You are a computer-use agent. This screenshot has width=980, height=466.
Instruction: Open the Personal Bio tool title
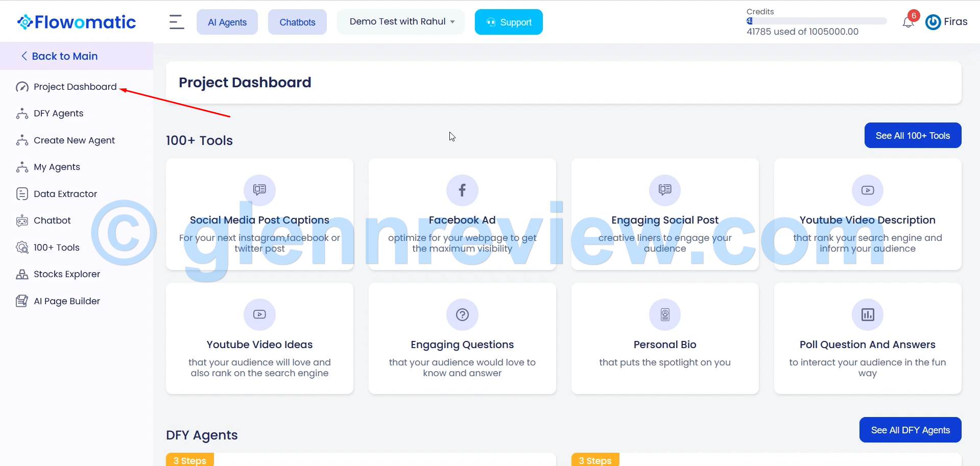665,345
